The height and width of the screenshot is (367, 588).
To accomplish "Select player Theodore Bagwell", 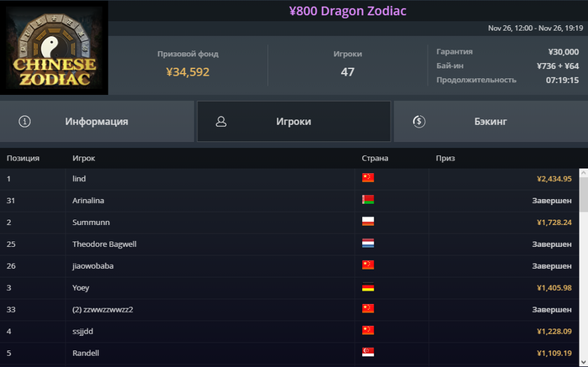I will [x=104, y=244].
